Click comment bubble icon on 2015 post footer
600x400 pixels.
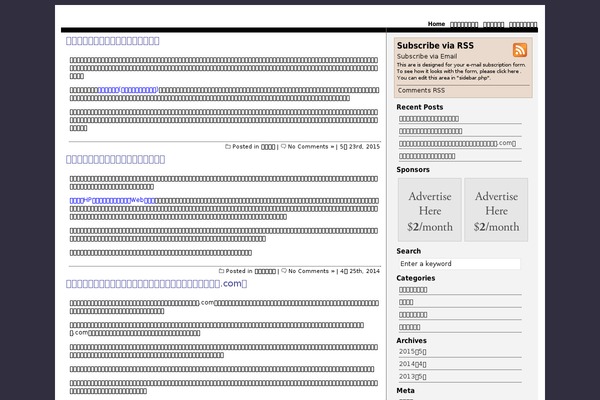click(284, 147)
